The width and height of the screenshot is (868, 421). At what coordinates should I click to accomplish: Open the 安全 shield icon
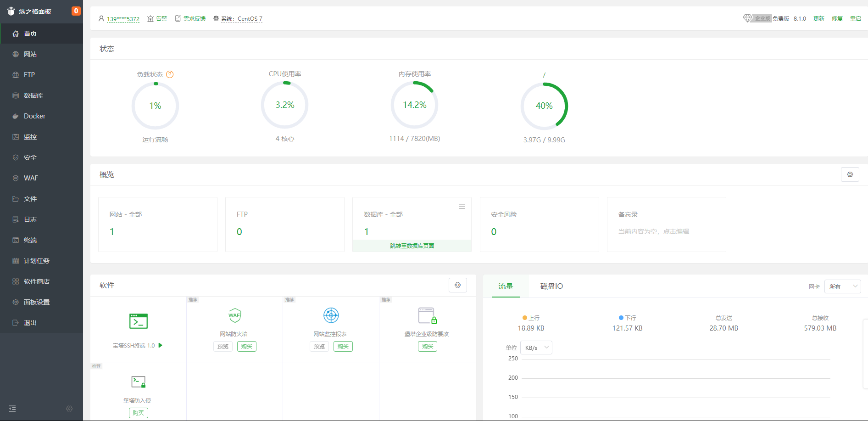(x=16, y=157)
